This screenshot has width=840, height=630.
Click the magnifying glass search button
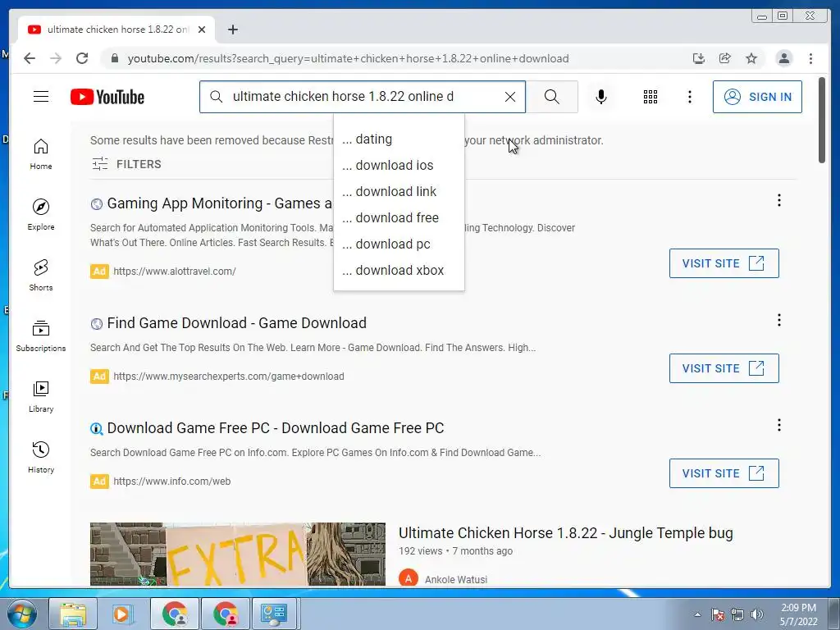pos(552,97)
